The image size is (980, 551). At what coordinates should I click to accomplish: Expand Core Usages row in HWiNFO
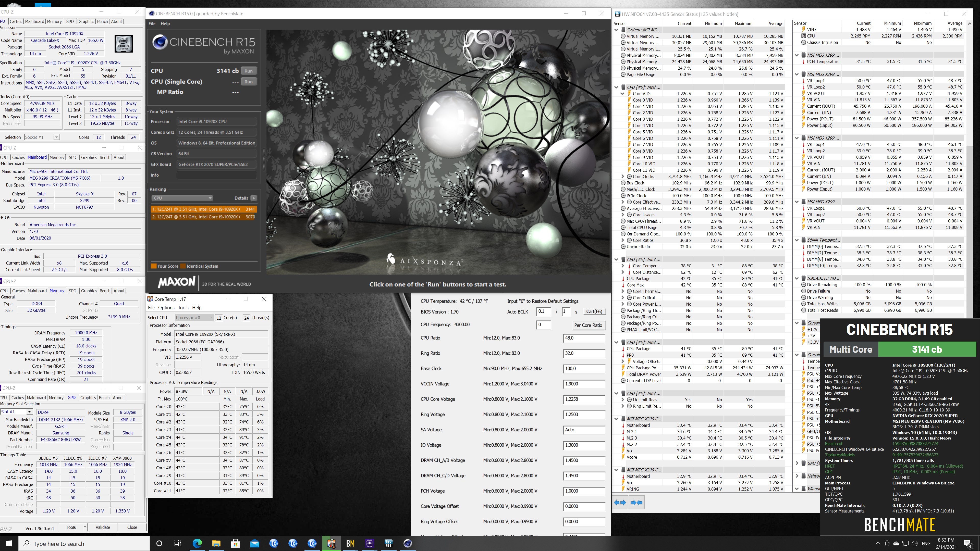pyautogui.click(x=622, y=215)
